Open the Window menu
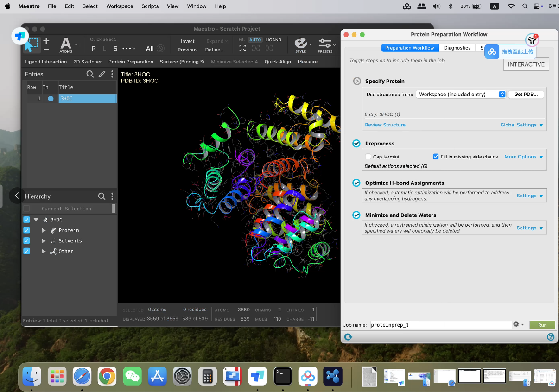The image size is (559, 392). tap(197, 6)
